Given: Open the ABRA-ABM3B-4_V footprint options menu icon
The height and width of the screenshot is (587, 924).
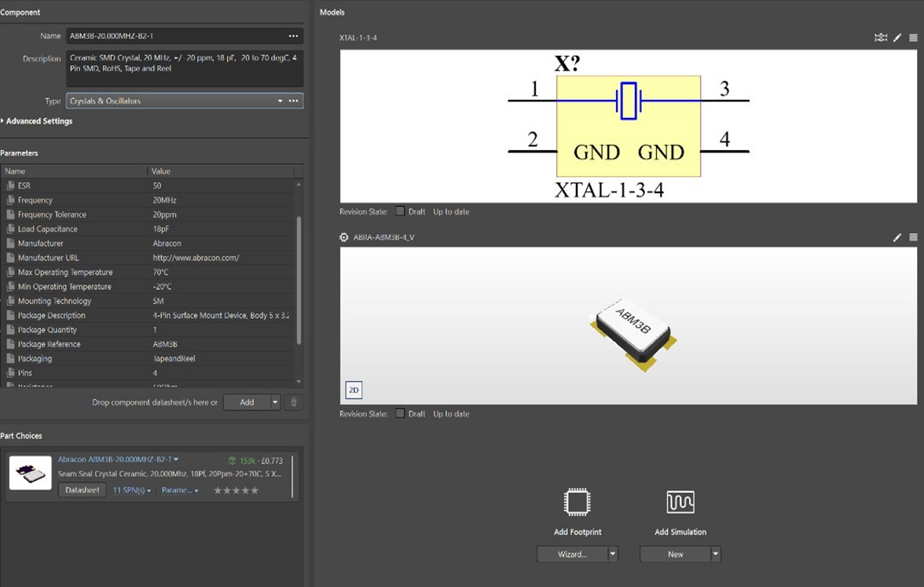Looking at the screenshot, I should (913, 237).
